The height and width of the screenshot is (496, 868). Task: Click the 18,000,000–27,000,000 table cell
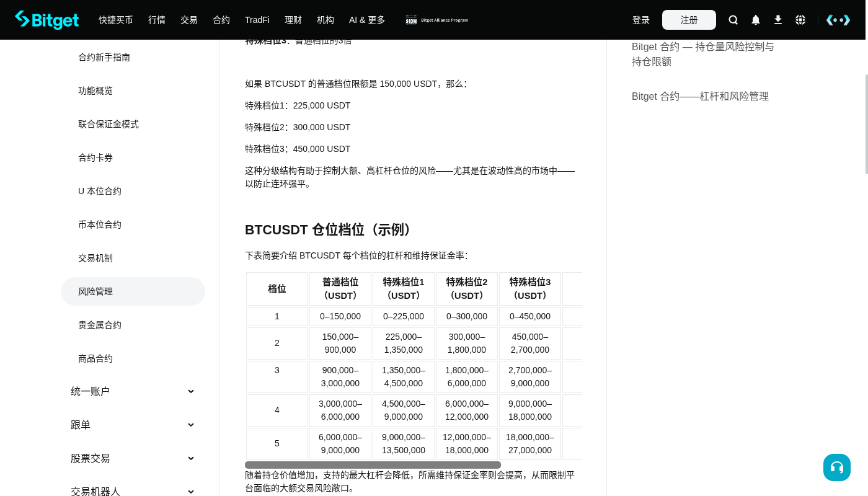(x=530, y=443)
